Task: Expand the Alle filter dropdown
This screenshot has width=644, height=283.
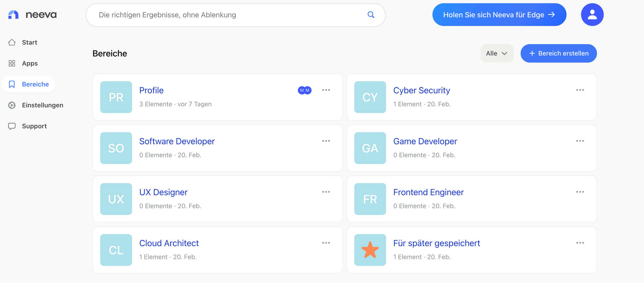Action: tap(497, 53)
